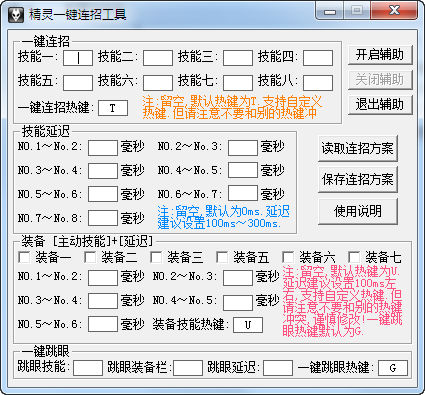Click the 保存连招方案 button
The image size is (425, 395).
click(358, 179)
